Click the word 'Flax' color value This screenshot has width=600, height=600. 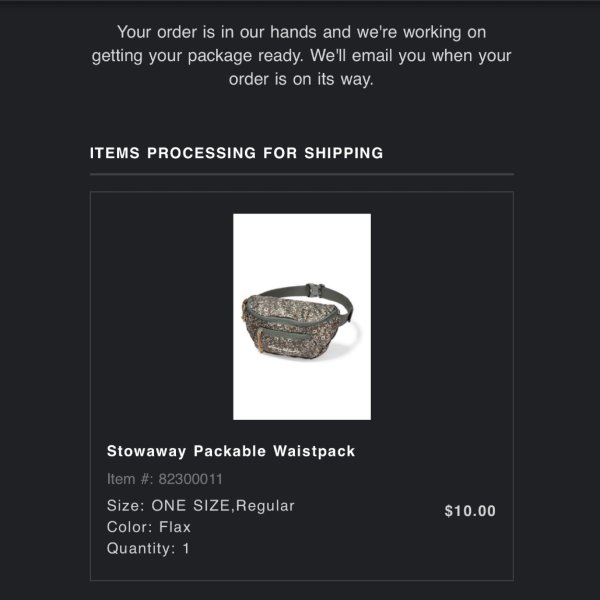coord(175,527)
